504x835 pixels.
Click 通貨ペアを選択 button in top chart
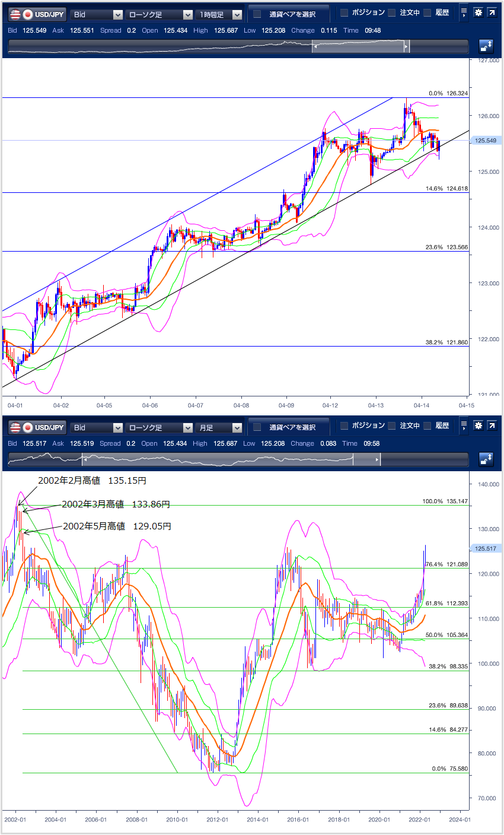[x=288, y=14]
